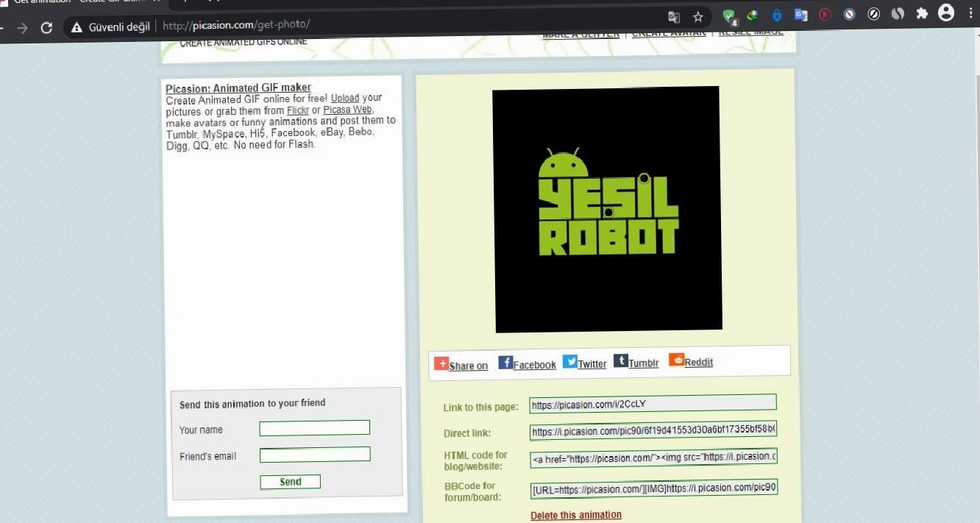The image size is (980, 523).
Task: Focus the Friend's email field
Action: point(315,455)
